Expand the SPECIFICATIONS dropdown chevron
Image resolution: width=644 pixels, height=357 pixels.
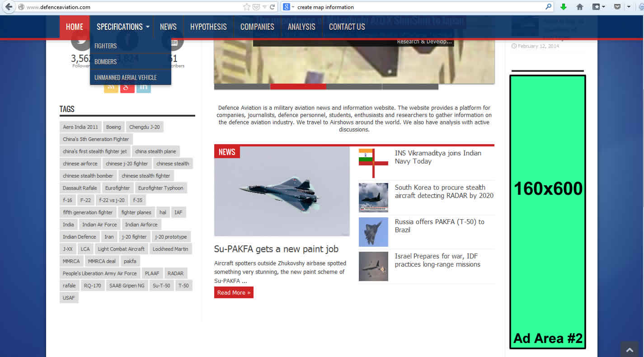[148, 27]
